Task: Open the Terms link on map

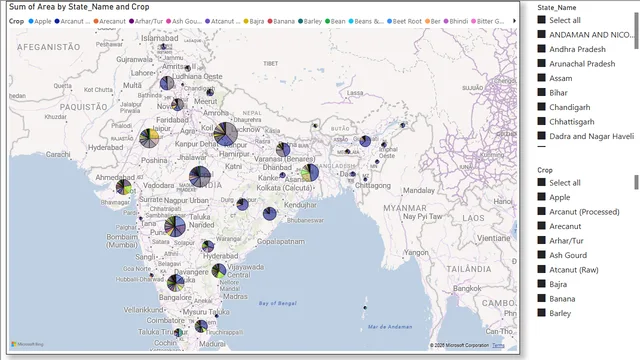Action: (x=498, y=345)
